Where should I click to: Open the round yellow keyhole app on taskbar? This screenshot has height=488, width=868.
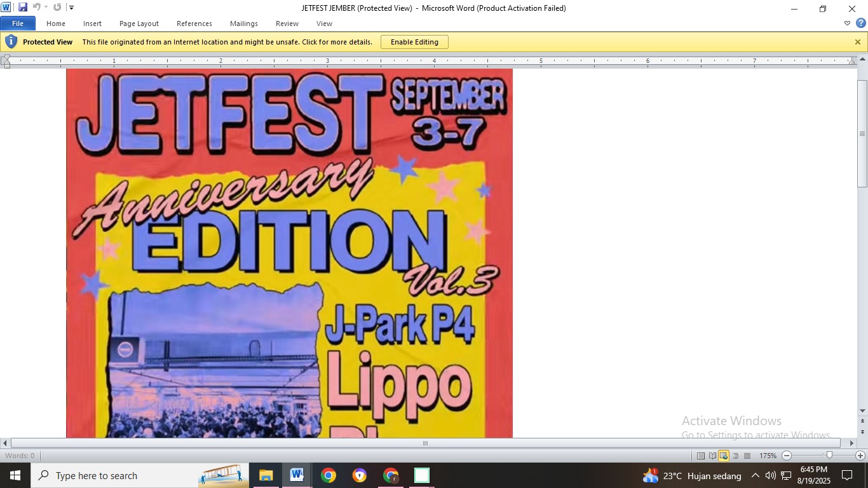tap(359, 475)
